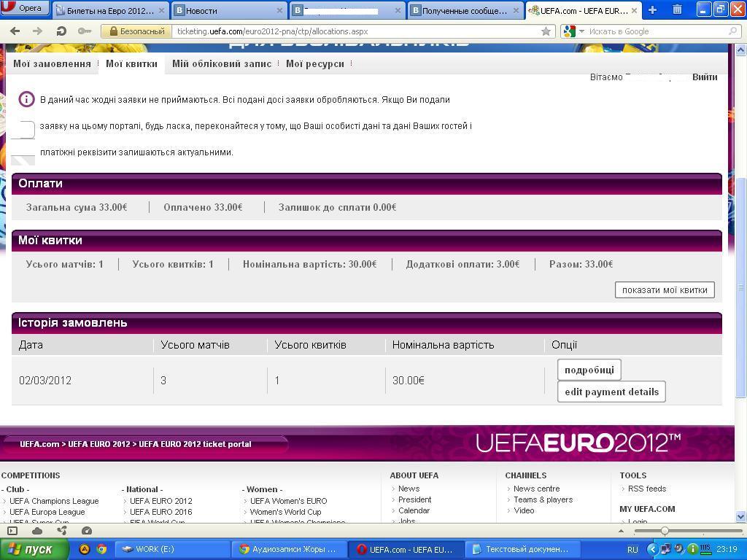Open a new tab with the plus icon
The image size is (747, 560).
(x=652, y=10)
